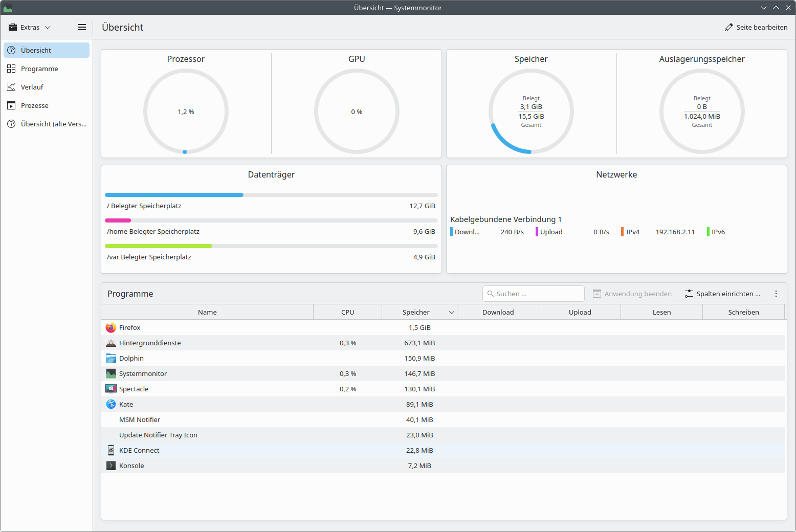This screenshot has width=796, height=532.
Task: Select the MSM Notifier row
Action: (x=443, y=419)
